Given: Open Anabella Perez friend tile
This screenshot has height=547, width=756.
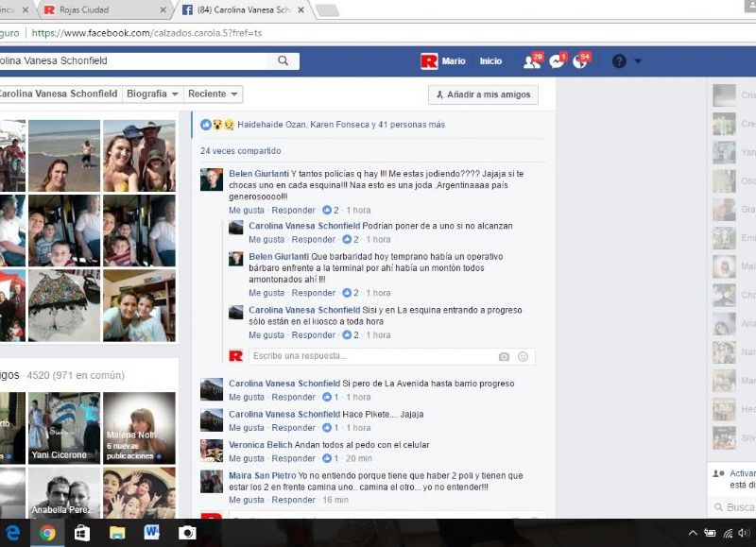Looking at the screenshot, I should 64,493.
